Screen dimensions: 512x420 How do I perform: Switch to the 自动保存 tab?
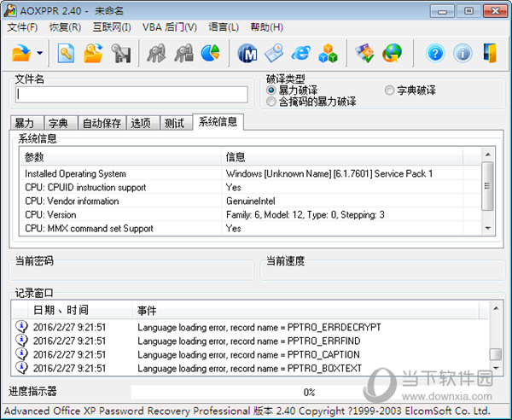pyautogui.click(x=102, y=123)
